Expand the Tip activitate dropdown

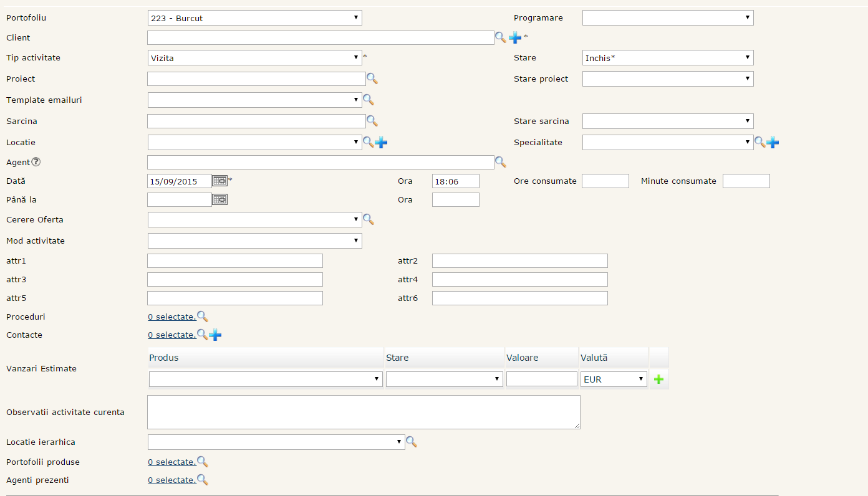(254, 58)
